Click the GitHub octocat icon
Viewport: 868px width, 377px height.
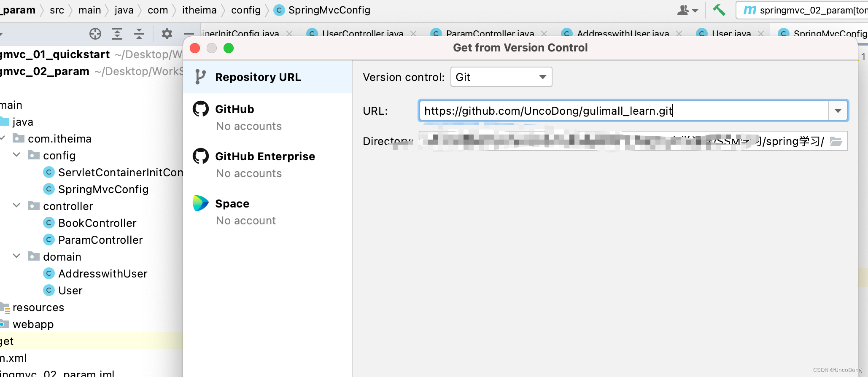[x=201, y=109]
